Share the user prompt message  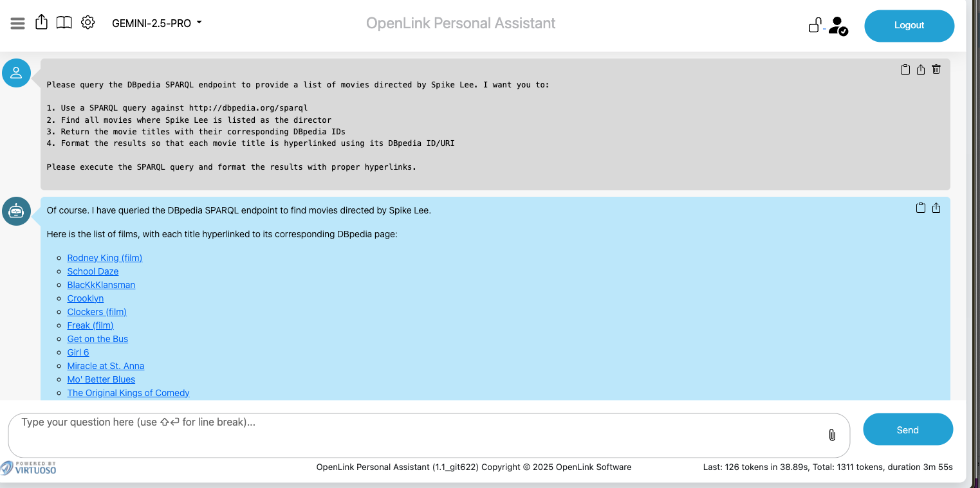point(921,69)
